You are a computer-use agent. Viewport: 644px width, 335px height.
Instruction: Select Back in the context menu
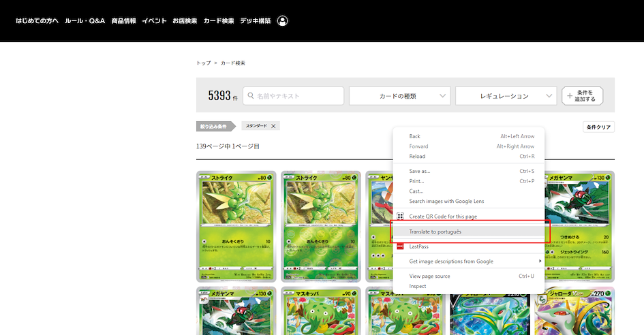(469, 136)
